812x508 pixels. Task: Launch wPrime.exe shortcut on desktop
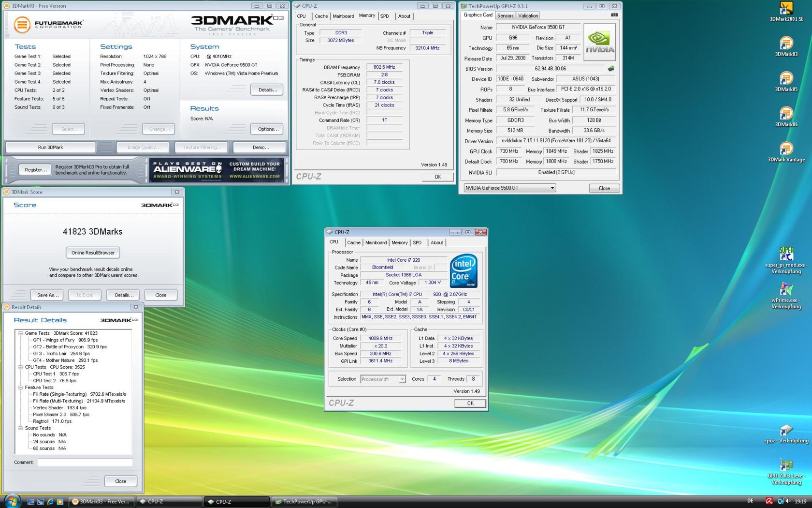(x=786, y=296)
